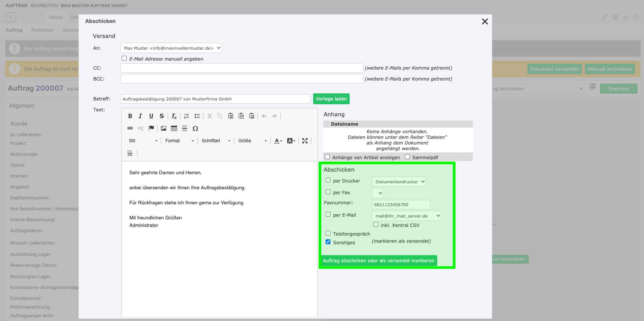Enable 'E-Mail Adresse manuell angeben' checkbox

coord(124,58)
